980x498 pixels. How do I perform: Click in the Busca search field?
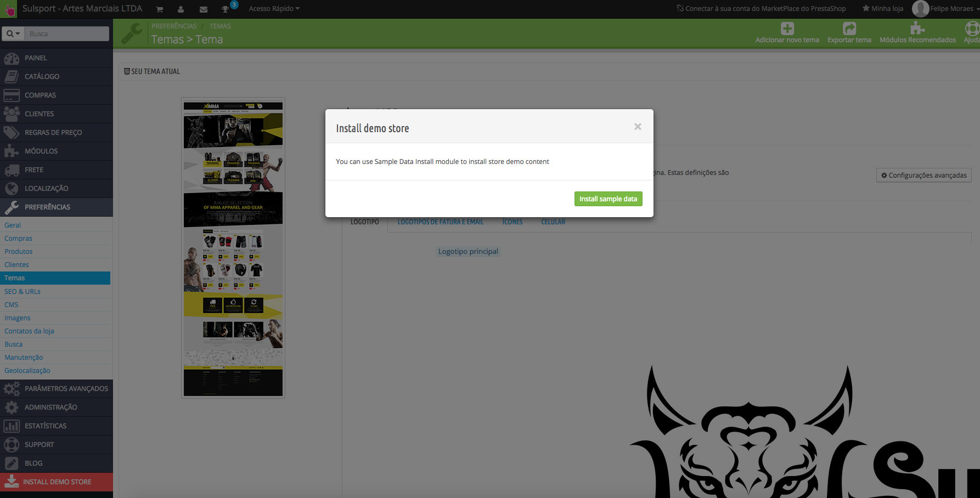(67, 33)
